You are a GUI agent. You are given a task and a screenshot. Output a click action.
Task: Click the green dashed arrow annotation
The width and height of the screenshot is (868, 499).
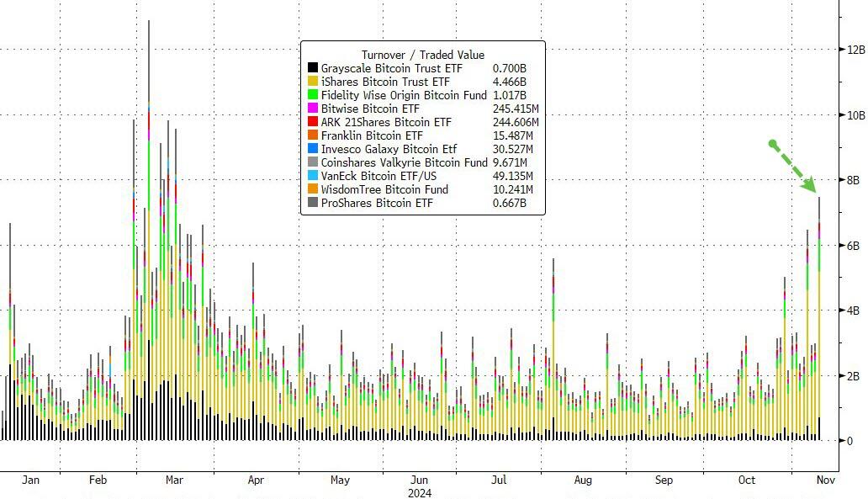(x=794, y=167)
